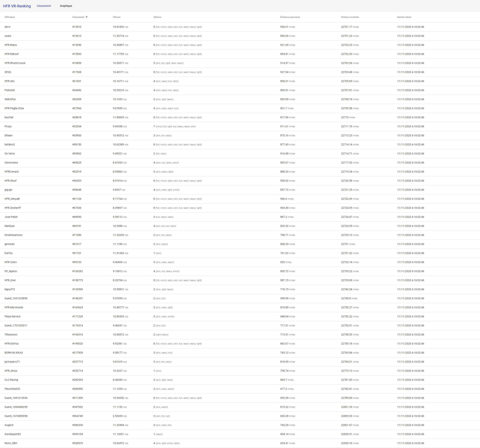Click the Sunskipper83 options cell
Image resolution: width=480 pixels, height=448 pixels.
(x=158, y=434)
